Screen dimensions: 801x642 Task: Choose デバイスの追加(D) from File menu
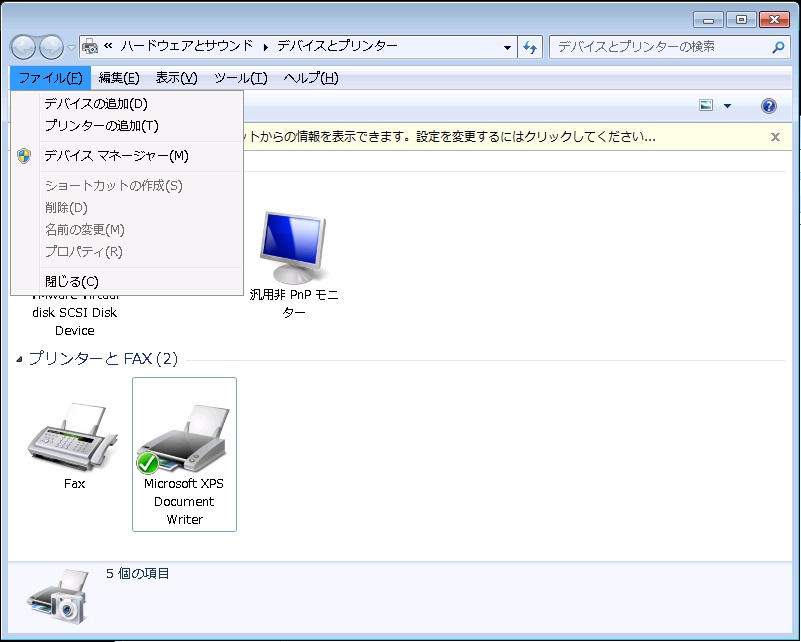point(96,103)
